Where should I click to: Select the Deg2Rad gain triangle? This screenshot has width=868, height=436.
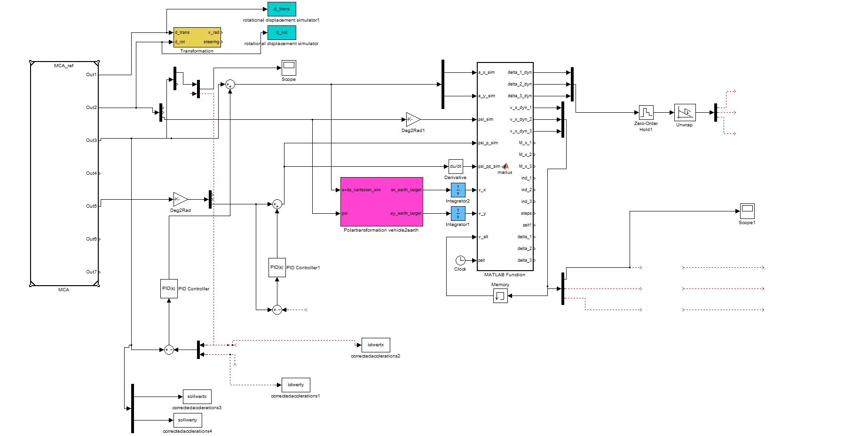180,199
